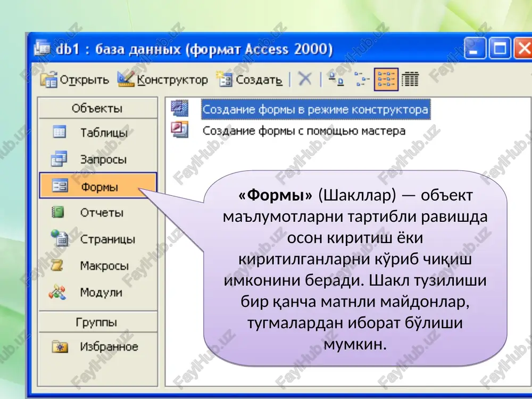
Task: Click the Избранное folder icon
Action: pos(60,347)
